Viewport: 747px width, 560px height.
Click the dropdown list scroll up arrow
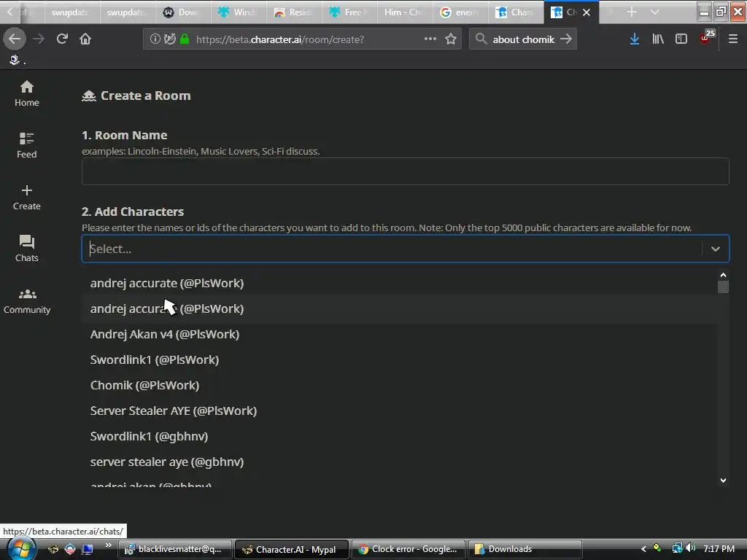point(723,275)
